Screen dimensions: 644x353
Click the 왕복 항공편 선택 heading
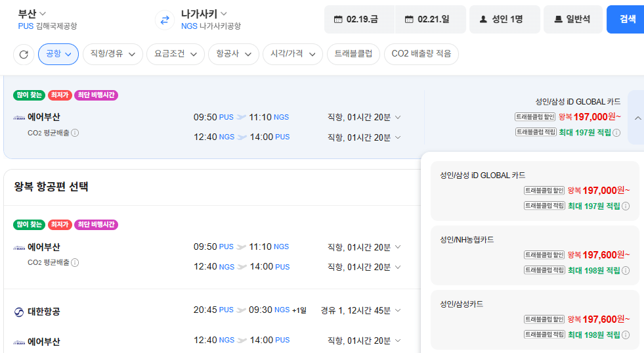[x=51, y=187]
